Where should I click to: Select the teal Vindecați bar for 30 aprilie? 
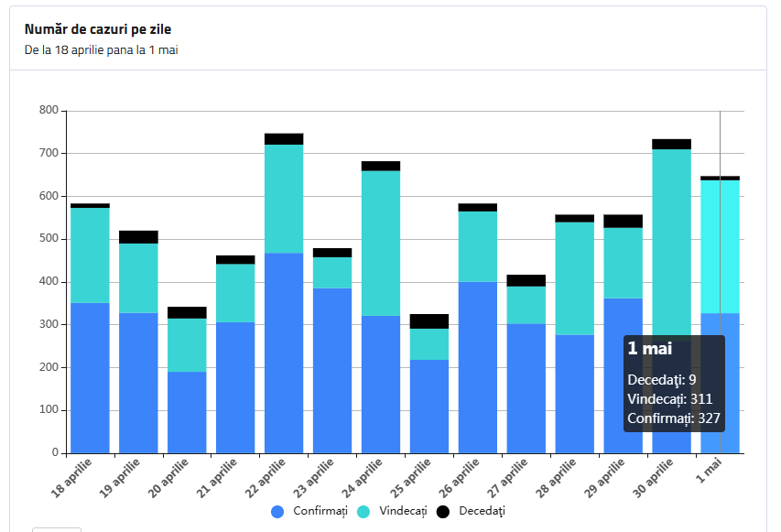click(671, 238)
